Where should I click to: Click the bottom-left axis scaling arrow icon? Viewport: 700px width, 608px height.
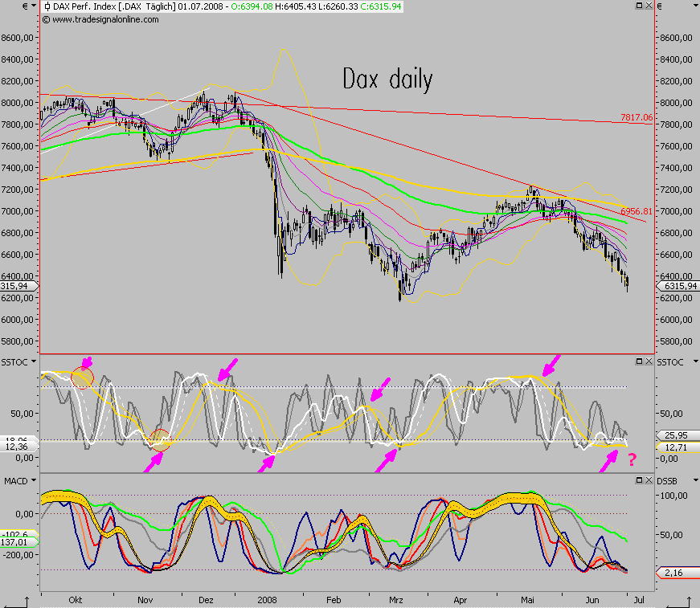(15, 603)
